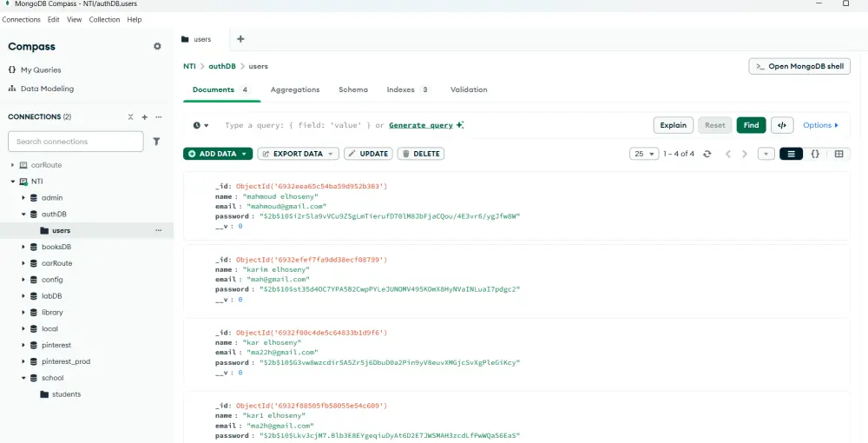Switch to the Validation tab
This screenshot has height=443, width=868.
[x=469, y=89]
